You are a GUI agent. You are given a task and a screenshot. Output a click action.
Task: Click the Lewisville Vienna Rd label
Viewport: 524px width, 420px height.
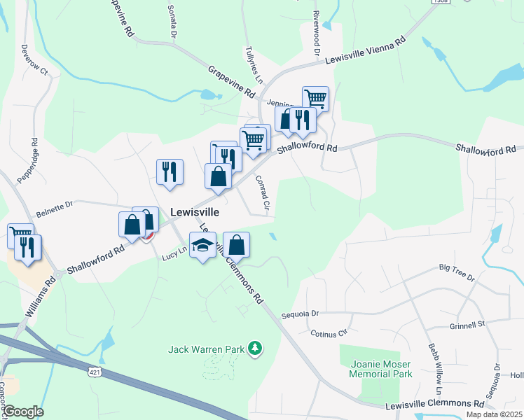coord(366,50)
